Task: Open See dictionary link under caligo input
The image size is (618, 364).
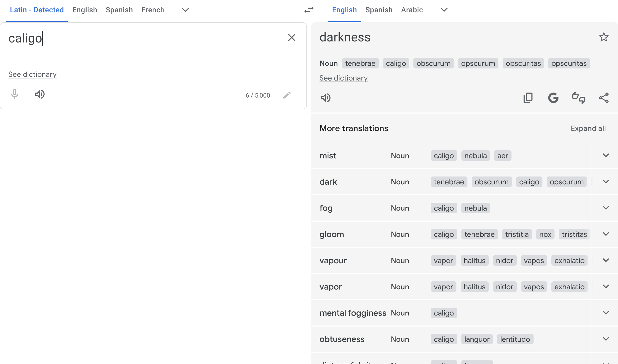Action: click(x=32, y=74)
